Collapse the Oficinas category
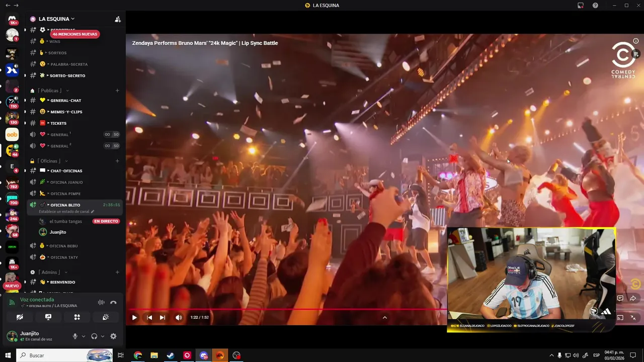Screen dimensions: 644x362 [x=50, y=161]
